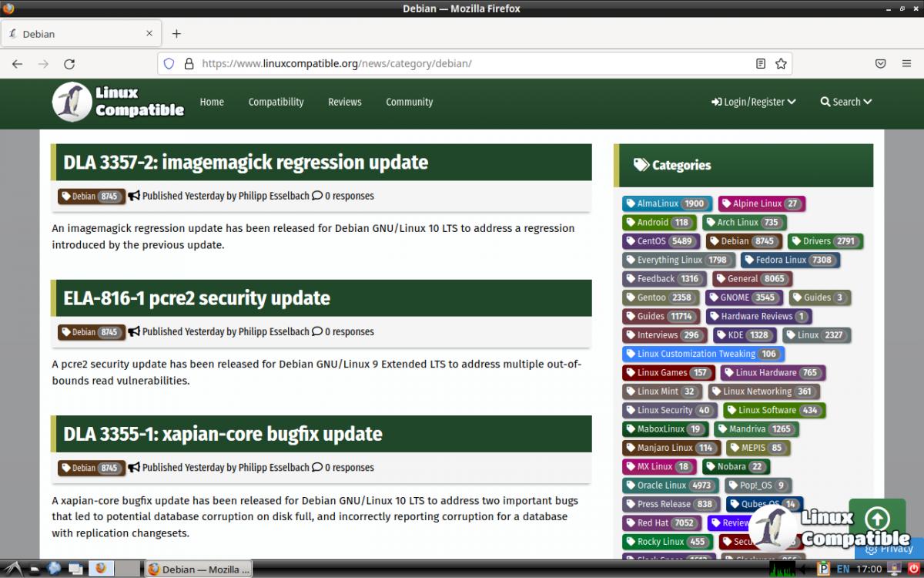Go back using the browser back arrow
The image size is (924, 578).
[17, 64]
